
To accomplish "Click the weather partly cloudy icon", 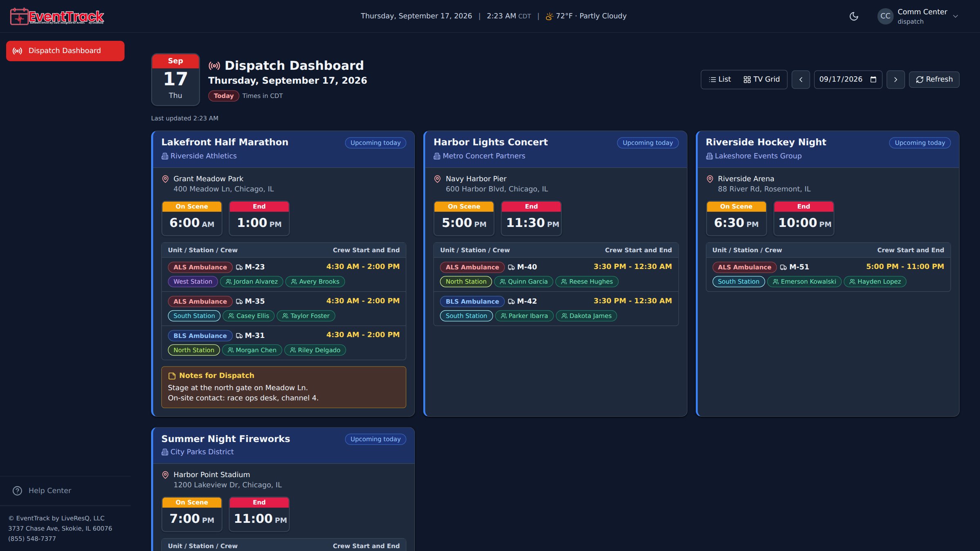I will 550,16.
